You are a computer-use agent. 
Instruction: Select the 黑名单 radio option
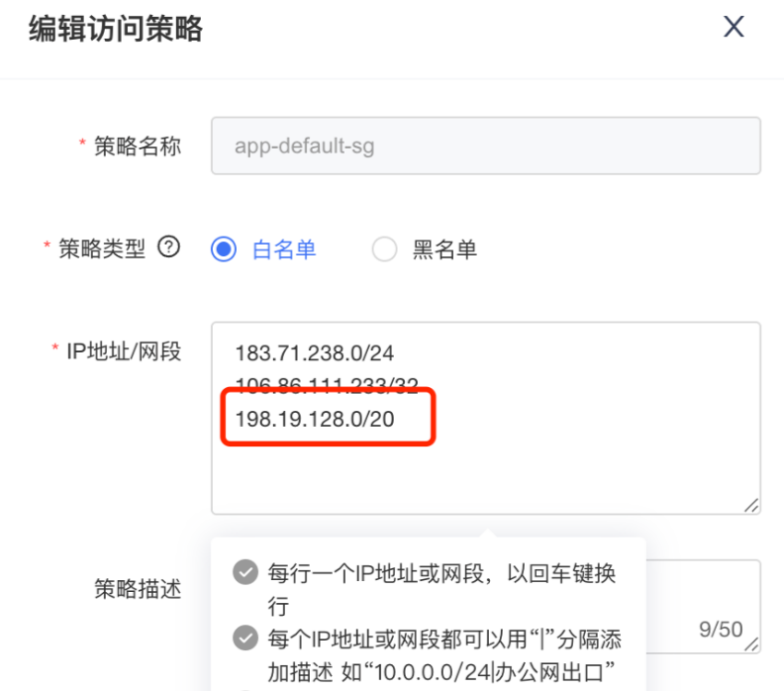click(384, 249)
